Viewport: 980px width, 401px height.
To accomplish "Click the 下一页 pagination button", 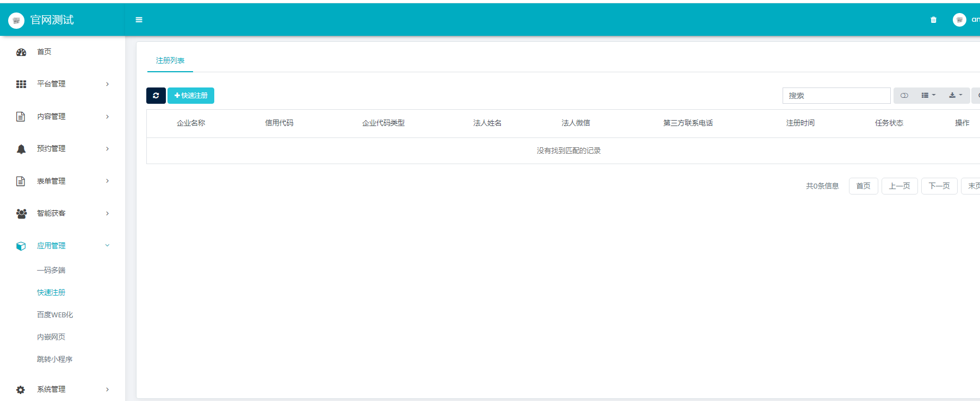I will click(x=939, y=186).
